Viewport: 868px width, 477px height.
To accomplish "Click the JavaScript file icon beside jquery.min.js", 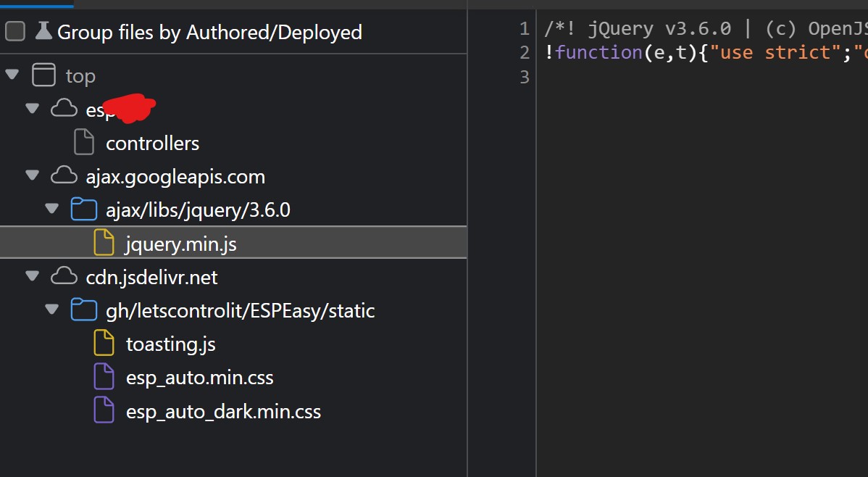I will coord(104,241).
